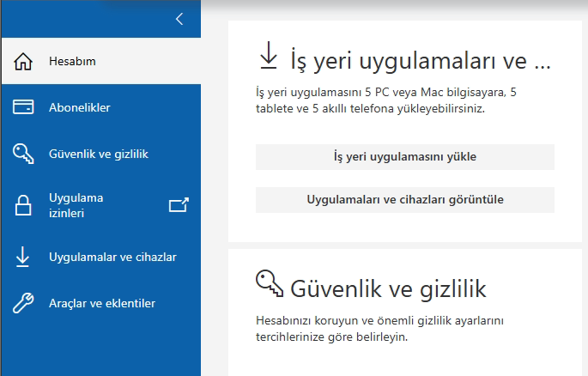The width and height of the screenshot is (588, 376).
Task: Click the download arrow icon in the card header
Action: tap(269, 56)
